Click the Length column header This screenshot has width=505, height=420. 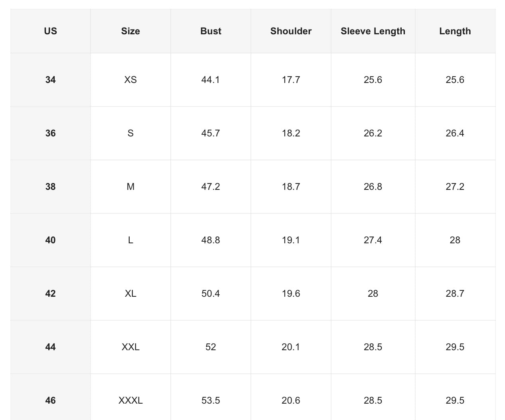coord(455,31)
